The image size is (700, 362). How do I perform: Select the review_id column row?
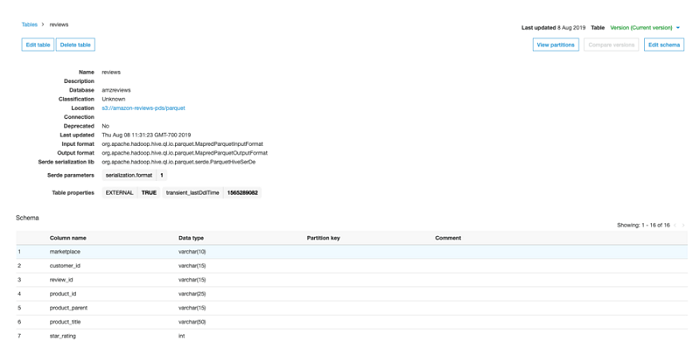pyautogui.click(x=352, y=280)
